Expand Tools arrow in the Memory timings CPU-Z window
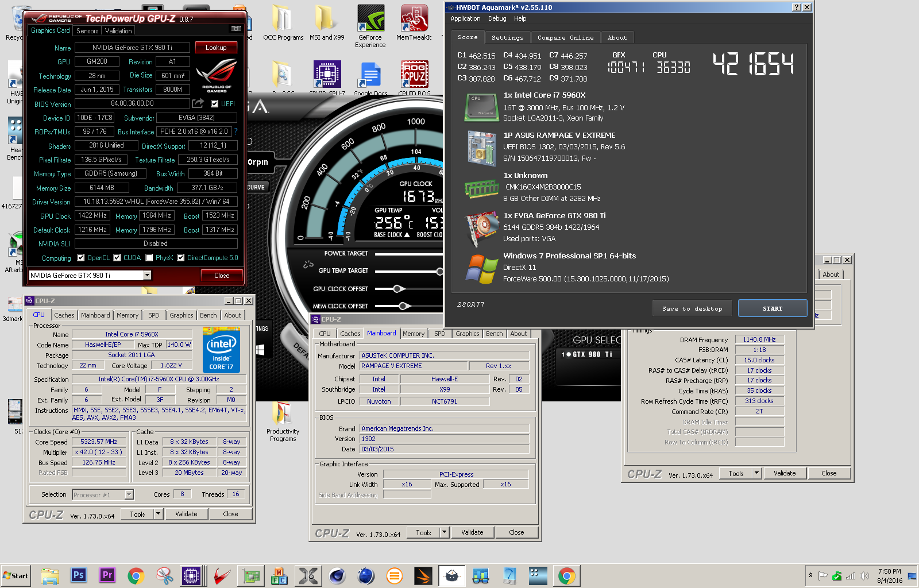Image resolution: width=919 pixels, height=588 pixels. 757,473
